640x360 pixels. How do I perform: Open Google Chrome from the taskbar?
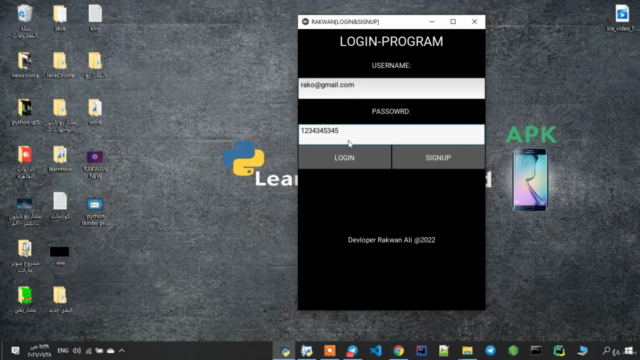pyautogui.click(x=398, y=350)
